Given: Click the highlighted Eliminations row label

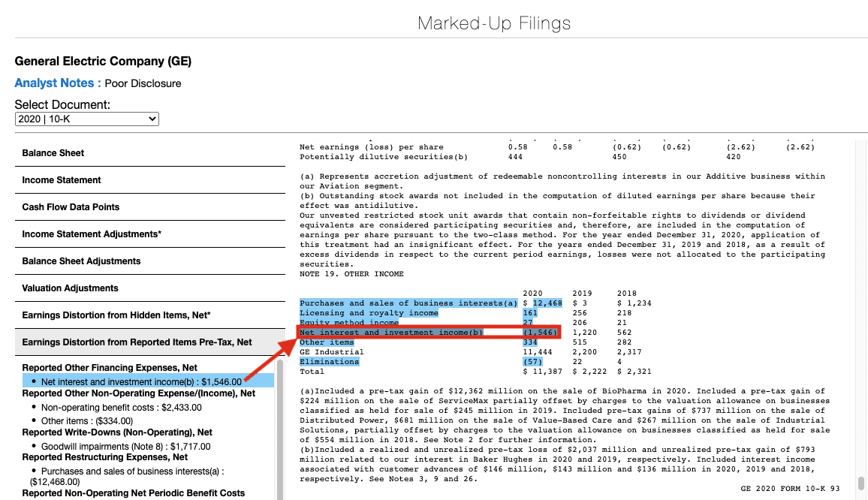Looking at the screenshot, I should [330, 362].
